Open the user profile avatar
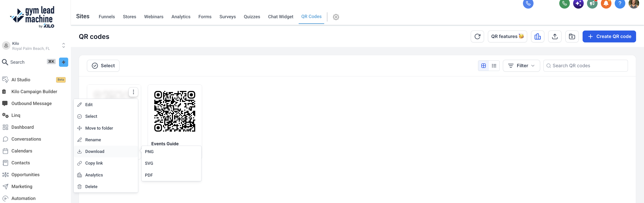The height and width of the screenshot is (203, 644). (x=634, y=4)
